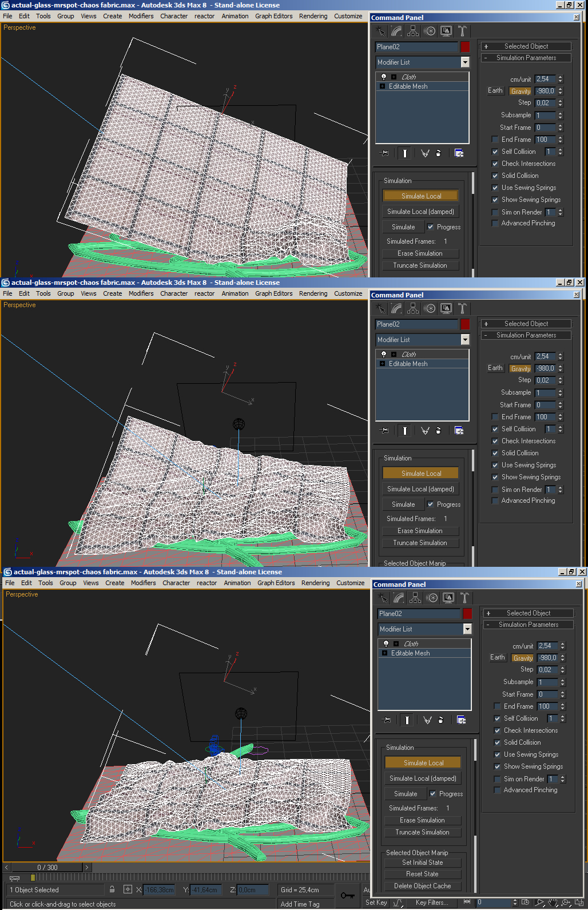Open the Display tab in top window's Command Panel
Screen dimensions: 588x910
point(446,31)
